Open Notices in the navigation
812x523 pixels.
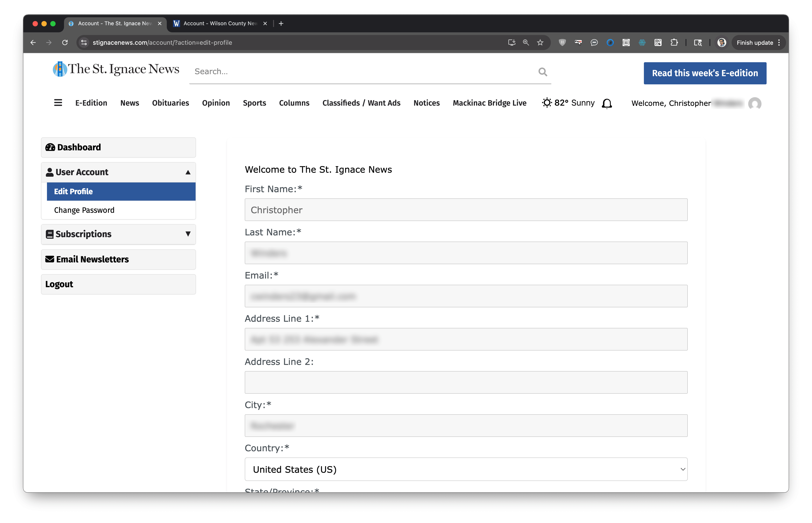point(426,103)
